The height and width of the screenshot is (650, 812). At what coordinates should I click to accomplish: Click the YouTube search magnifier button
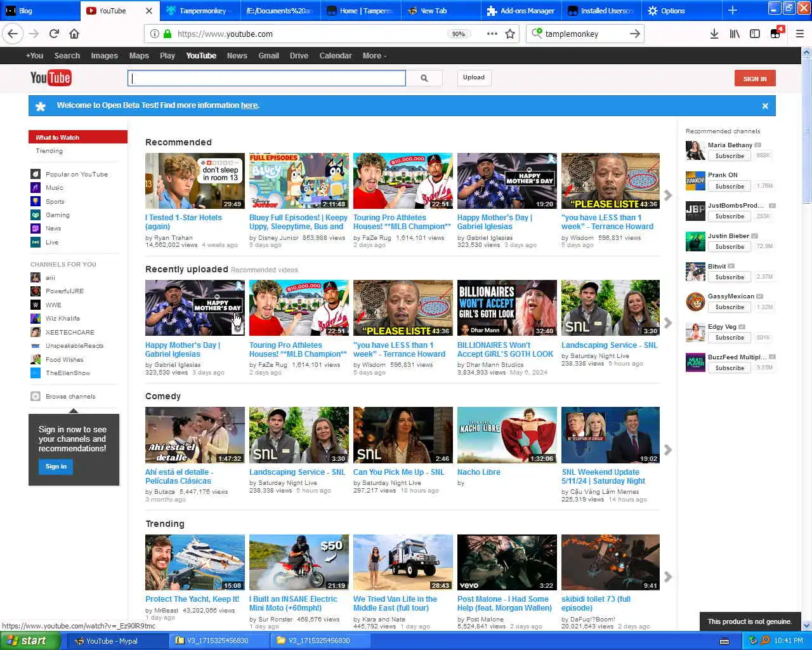424,78
